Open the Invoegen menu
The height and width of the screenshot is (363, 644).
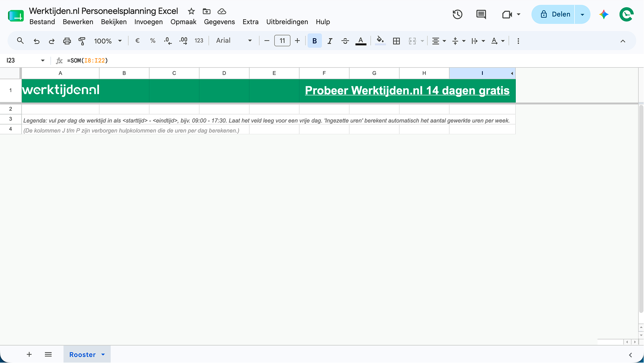[x=148, y=22]
